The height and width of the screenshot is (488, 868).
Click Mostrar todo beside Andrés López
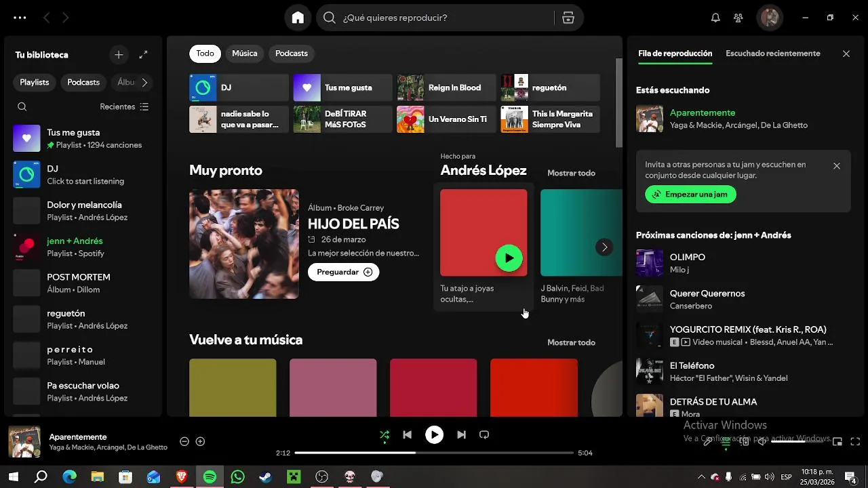(571, 173)
